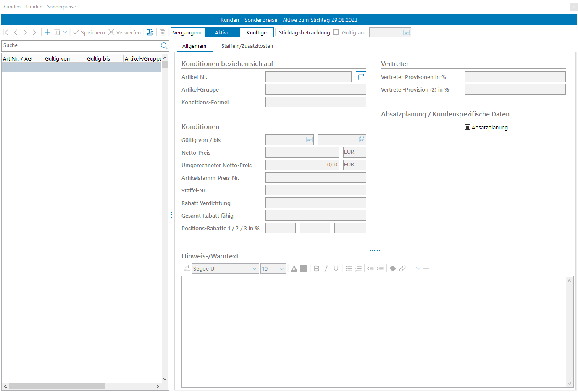Jump to the first record with arrow icon
578x392 pixels.
[6, 32]
